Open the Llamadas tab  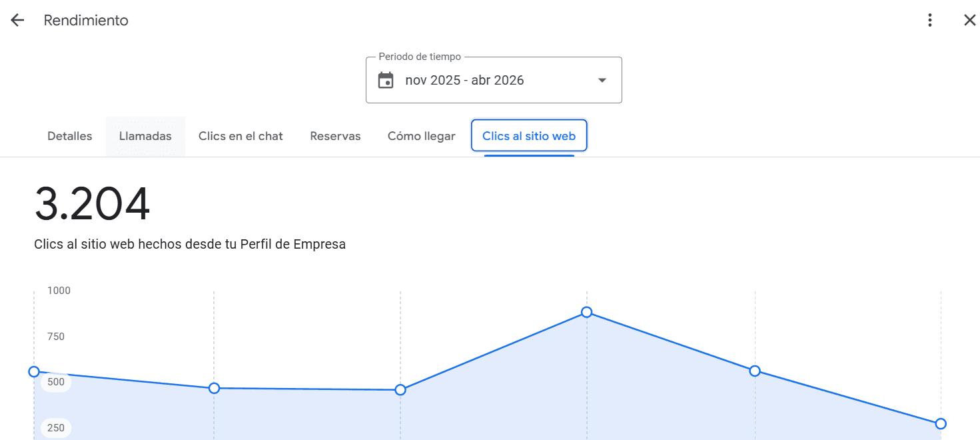[x=145, y=136]
